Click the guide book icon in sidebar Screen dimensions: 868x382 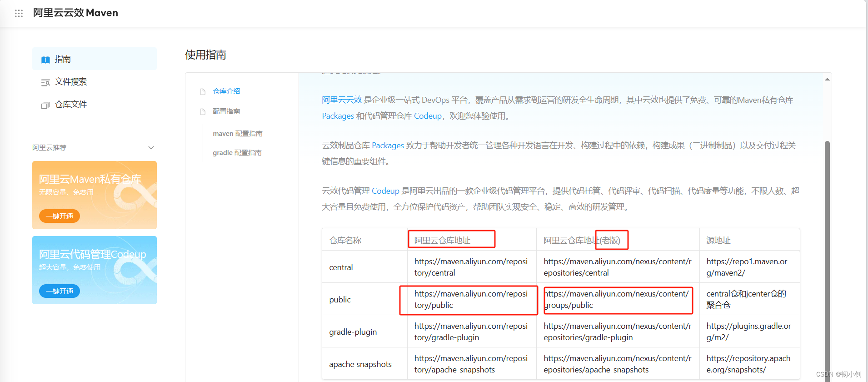pos(45,60)
